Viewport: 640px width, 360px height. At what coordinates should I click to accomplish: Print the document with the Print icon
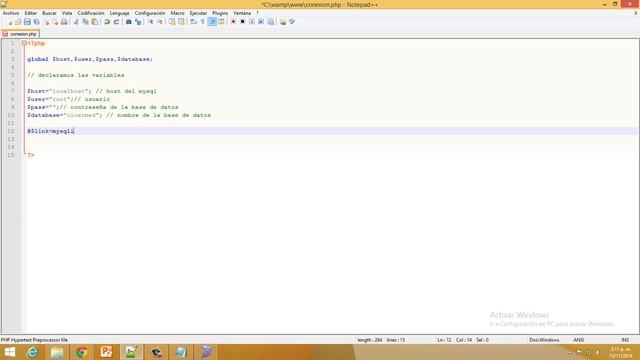(64, 22)
